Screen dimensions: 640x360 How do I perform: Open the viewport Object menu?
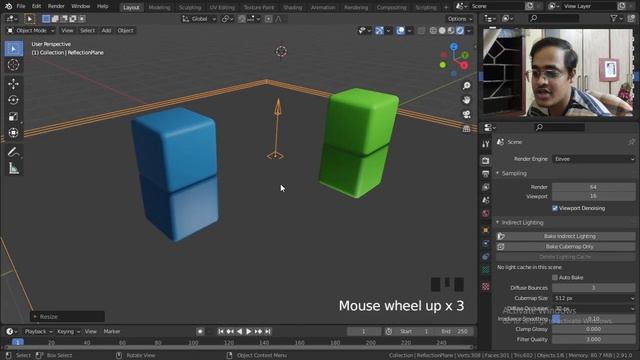tap(125, 30)
